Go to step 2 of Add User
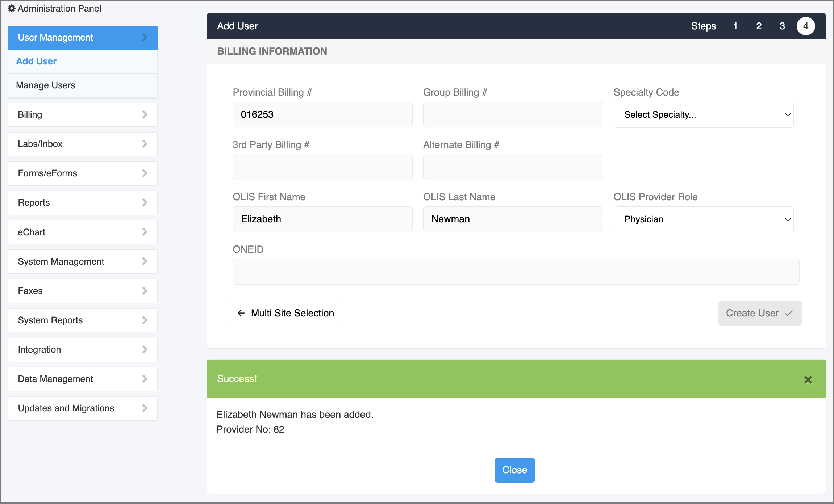The height and width of the screenshot is (504, 834). coord(759,26)
